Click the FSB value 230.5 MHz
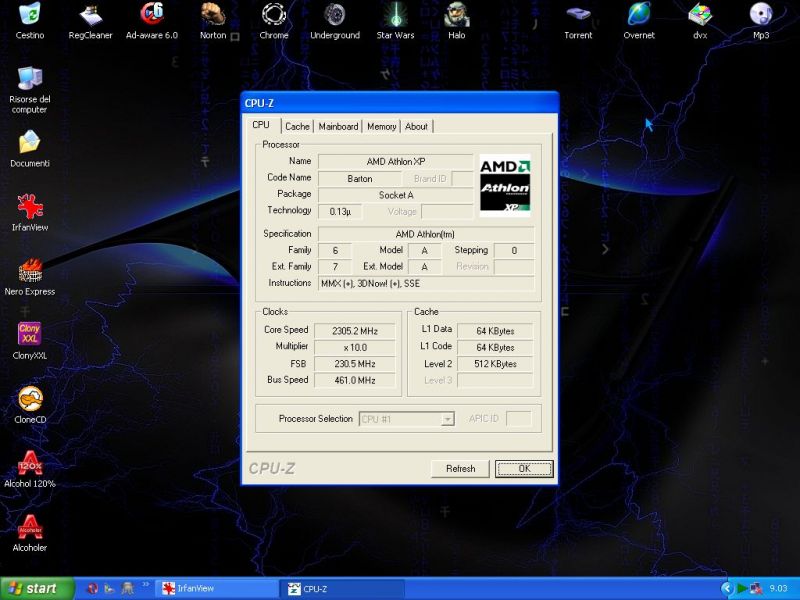This screenshot has height=600, width=800. click(355, 364)
